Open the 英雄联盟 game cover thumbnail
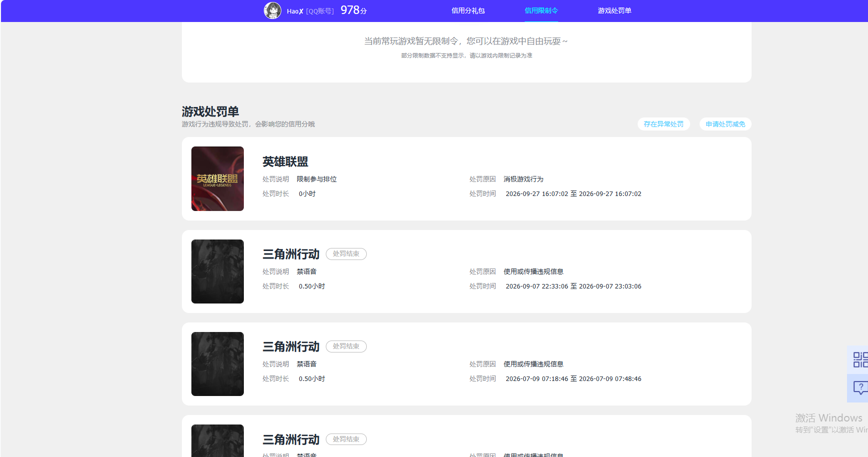 (217, 178)
